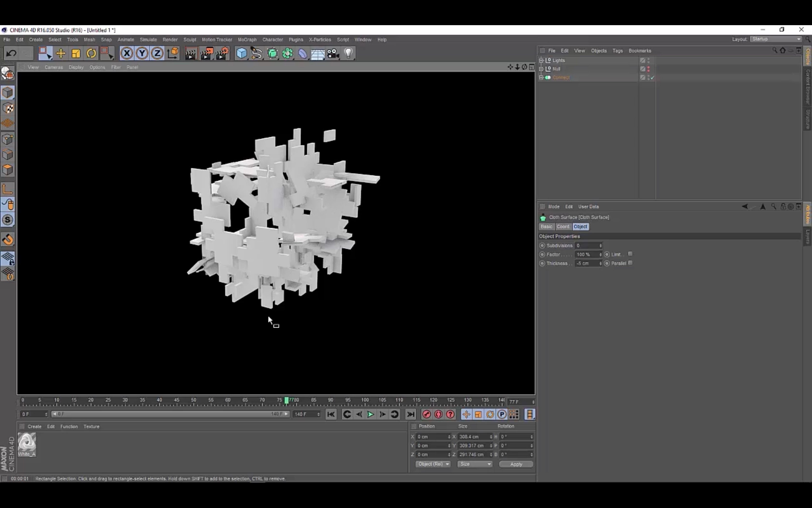Click the timeline playhead at frame 77
The height and width of the screenshot is (508, 812).
tap(287, 400)
